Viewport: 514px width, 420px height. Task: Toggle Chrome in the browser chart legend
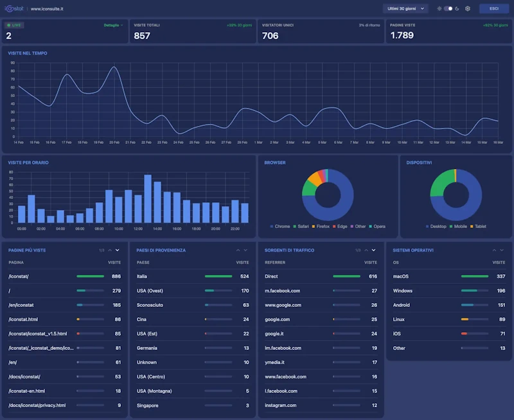tap(280, 227)
